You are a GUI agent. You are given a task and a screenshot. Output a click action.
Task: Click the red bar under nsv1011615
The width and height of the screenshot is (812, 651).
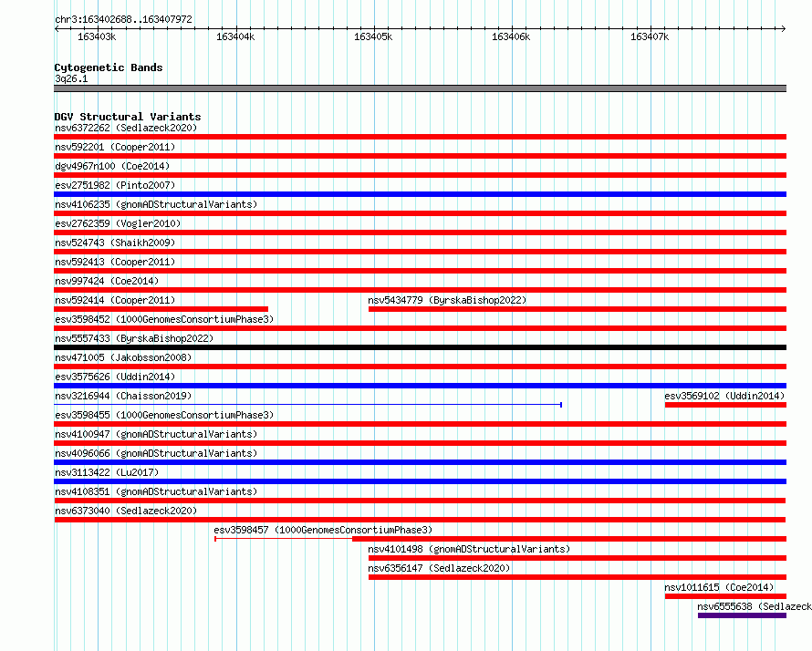(x=725, y=596)
